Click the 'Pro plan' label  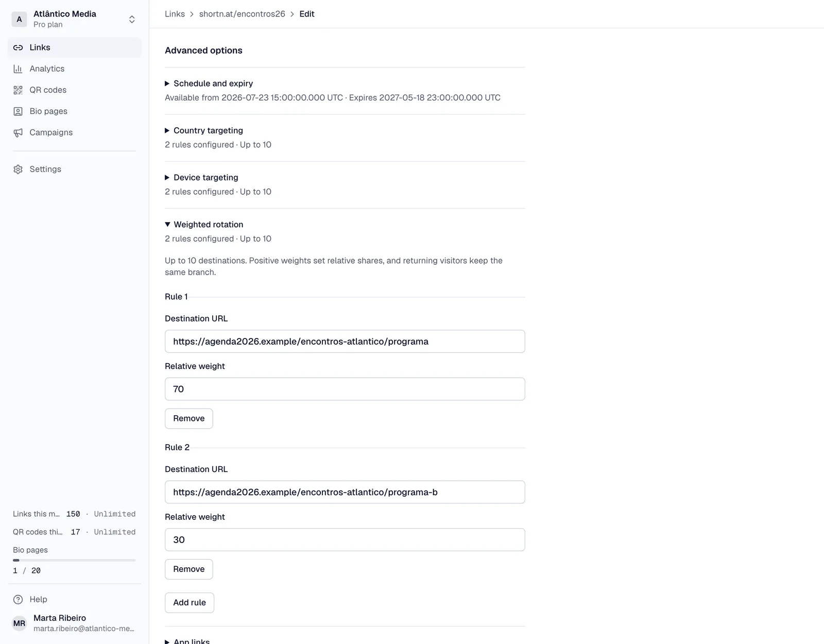click(x=48, y=24)
